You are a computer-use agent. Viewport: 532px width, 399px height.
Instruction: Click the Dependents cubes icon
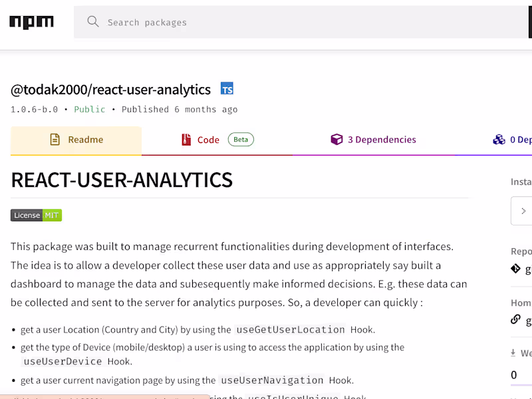coord(499,140)
